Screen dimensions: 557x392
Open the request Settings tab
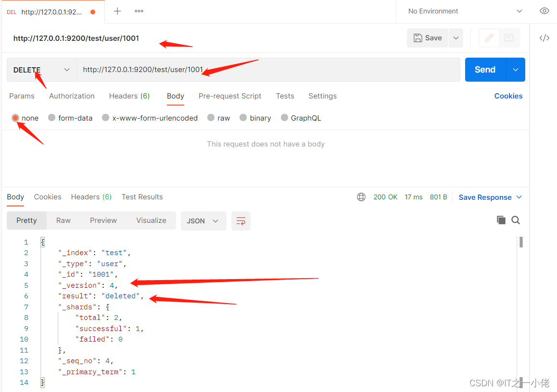pos(323,96)
